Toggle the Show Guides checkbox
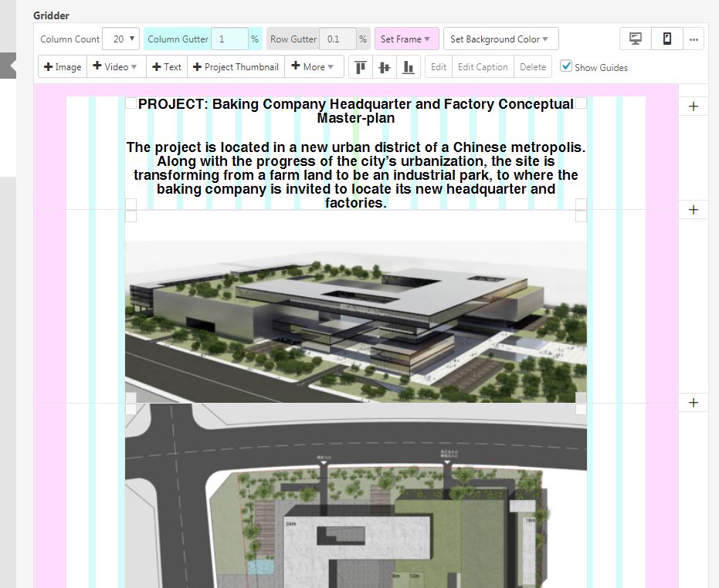Image resolution: width=719 pixels, height=588 pixels. [566, 66]
